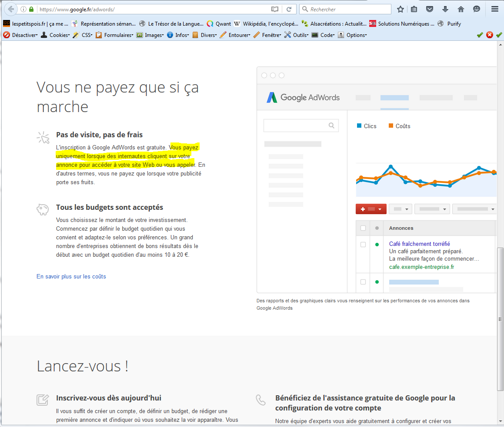Open the downloads arrow icon
Screen dimensions: 504x427
click(x=445, y=9)
